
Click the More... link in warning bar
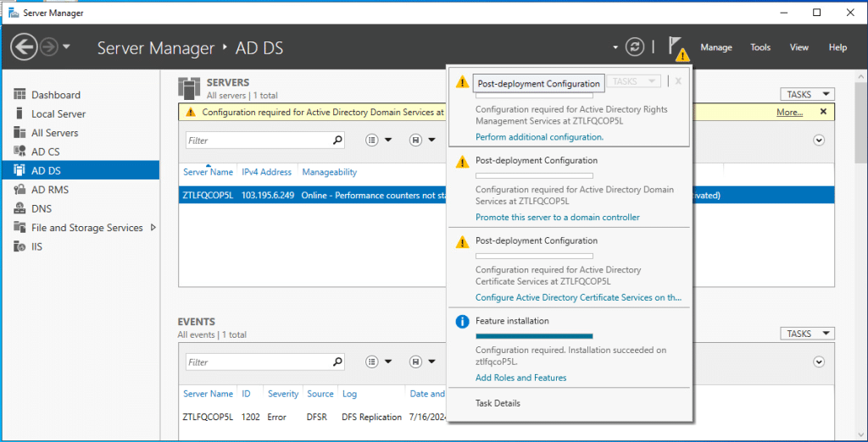coord(789,113)
